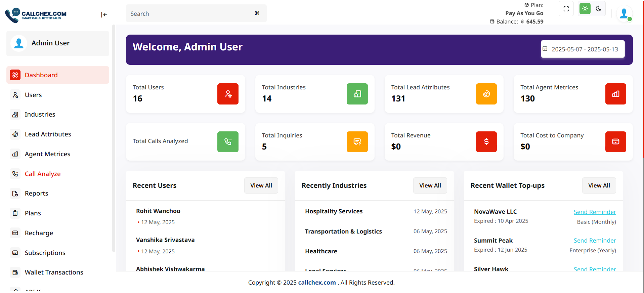
Task: Click View All in Recently Industries
Action: (x=430, y=185)
